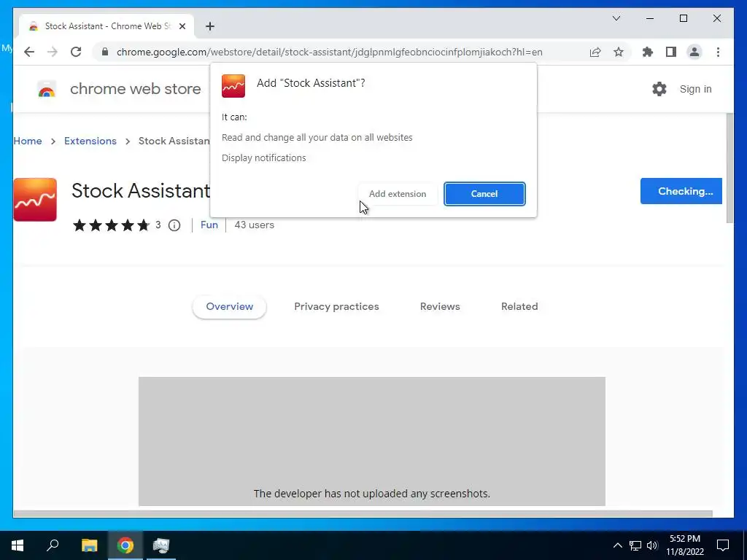Click the five-star rating
The height and width of the screenshot is (560, 747).
pyautogui.click(x=111, y=225)
